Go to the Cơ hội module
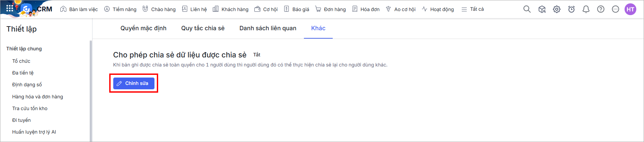This screenshot has height=142, width=644. tap(266, 9)
